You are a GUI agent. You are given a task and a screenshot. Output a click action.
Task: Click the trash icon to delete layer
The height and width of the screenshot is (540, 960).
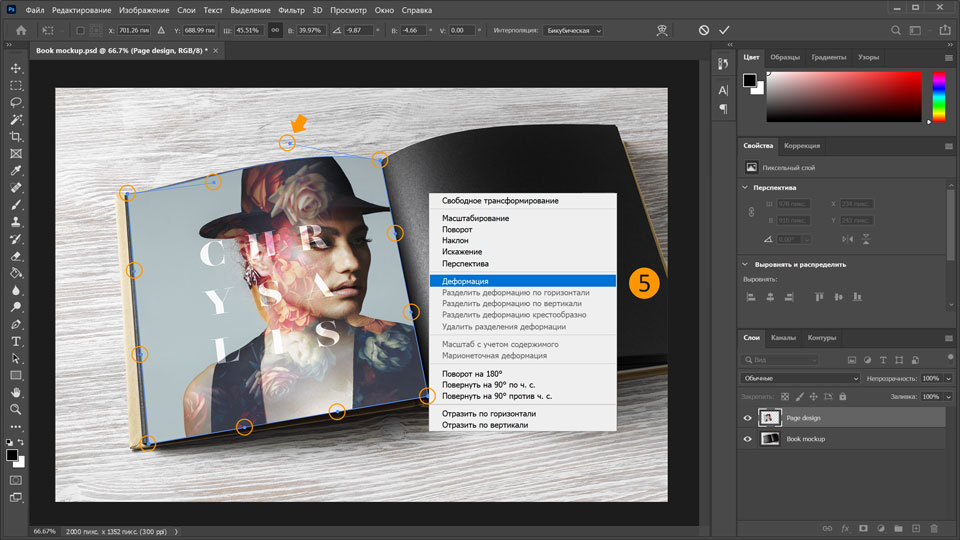point(934,527)
